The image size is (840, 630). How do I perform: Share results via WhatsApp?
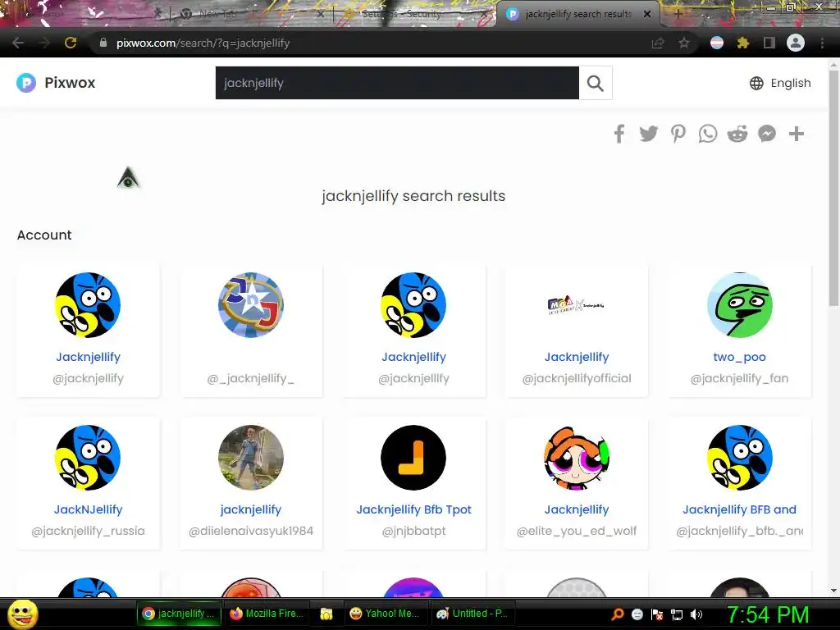708,134
